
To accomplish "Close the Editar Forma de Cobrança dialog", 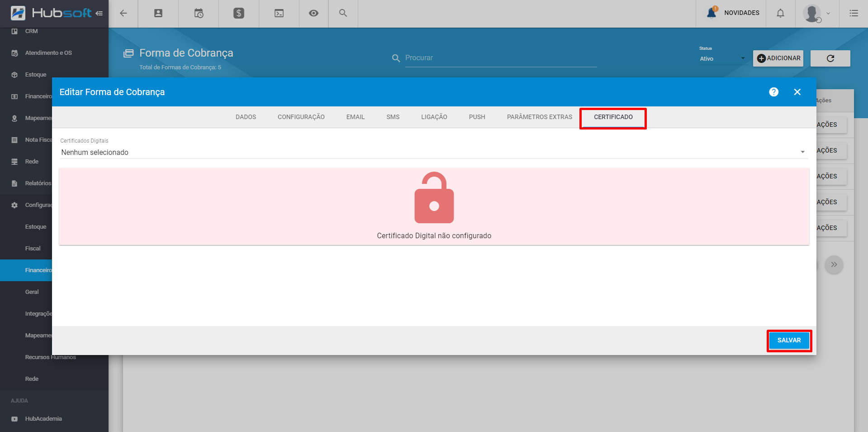I will [x=797, y=92].
